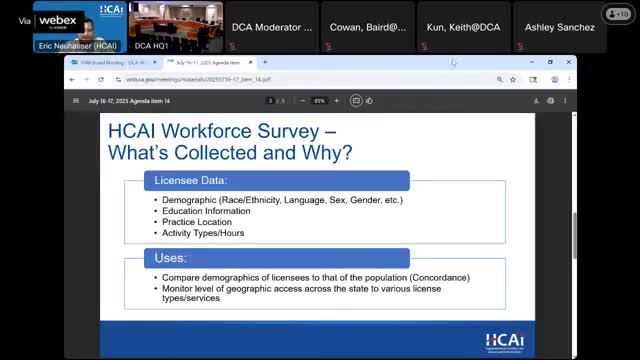640x360 pixels.
Task: Click muted mic icon on Kun, Keith tile
Action: [x=424, y=46]
